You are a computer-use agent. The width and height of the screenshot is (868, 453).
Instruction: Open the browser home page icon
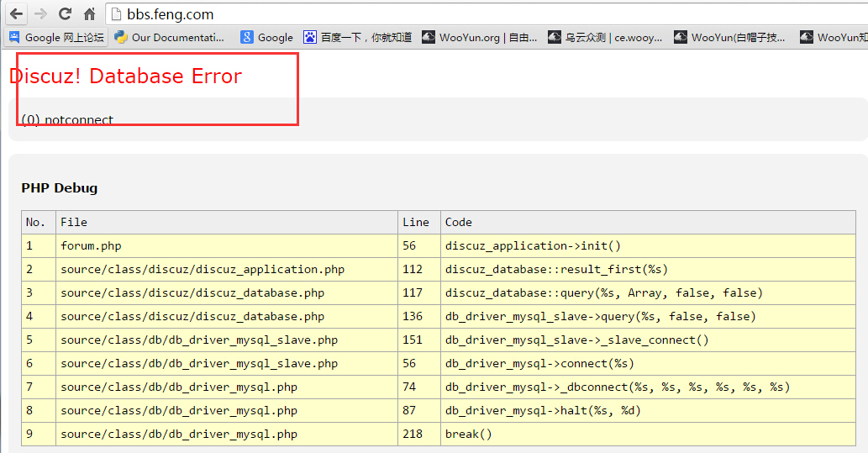pyautogui.click(x=89, y=13)
